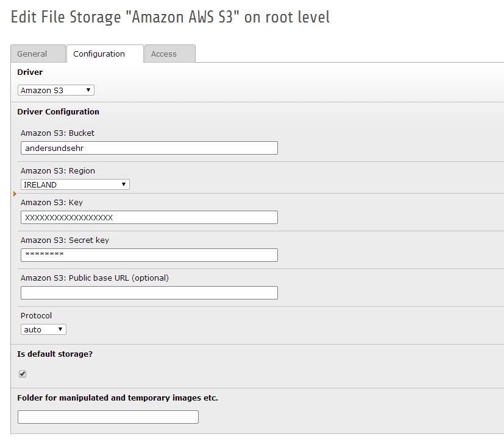Viewport: 504px width, 445px height.
Task: Click the bucket field containing andersundsehr
Action: click(x=149, y=147)
